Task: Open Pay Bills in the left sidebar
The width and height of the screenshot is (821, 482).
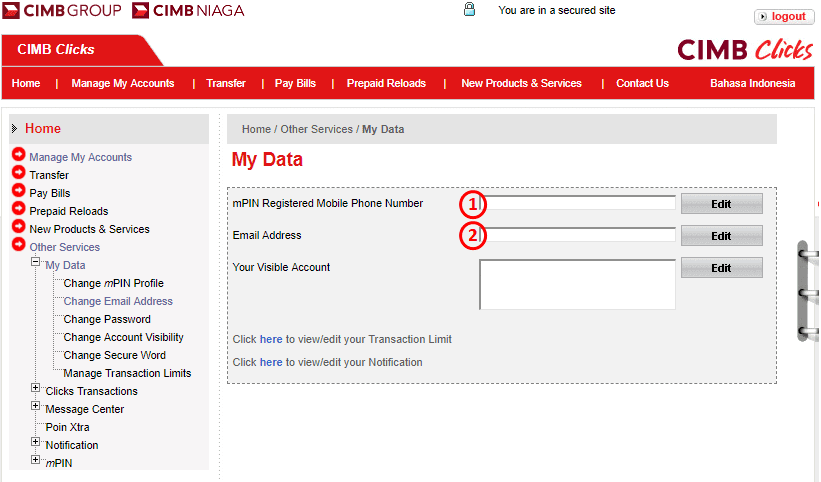Action: click(x=50, y=193)
